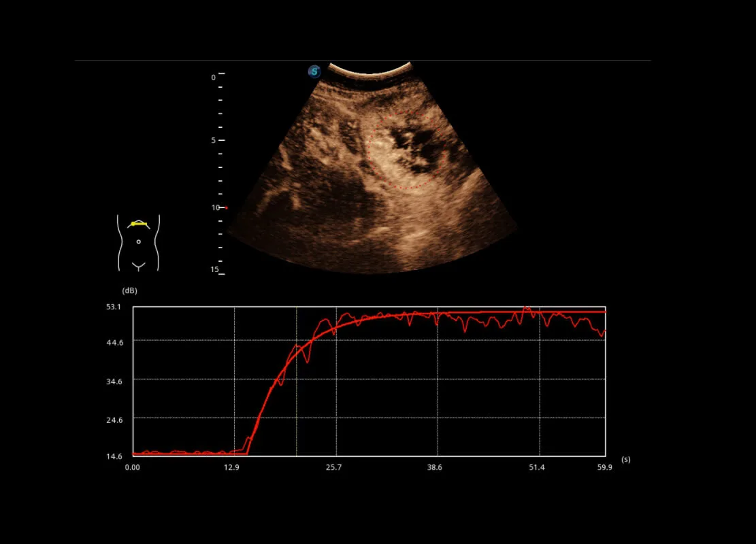Screen dimensions: 756x544
Task: Click the (s) unit label beside the graph
Action: point(626,459)
